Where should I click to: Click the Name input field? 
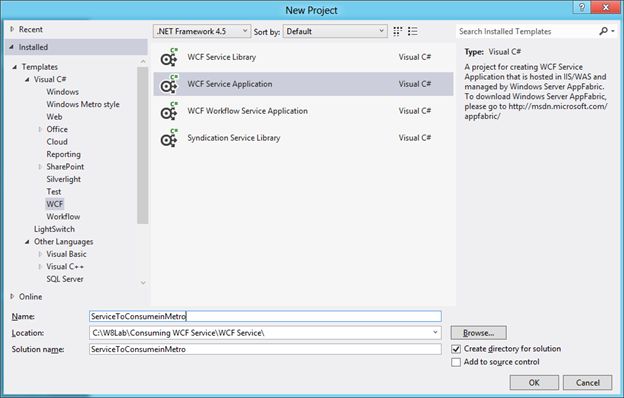click(265, 316)
